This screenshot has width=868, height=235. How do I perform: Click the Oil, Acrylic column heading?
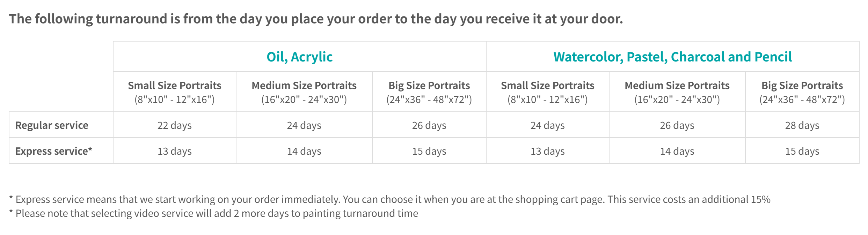299,57
